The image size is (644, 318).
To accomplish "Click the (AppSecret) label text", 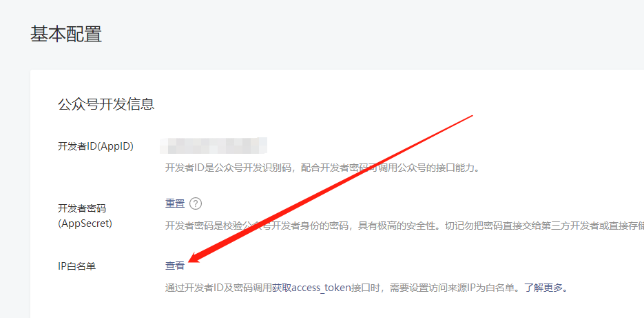I will tap(85, 223).
